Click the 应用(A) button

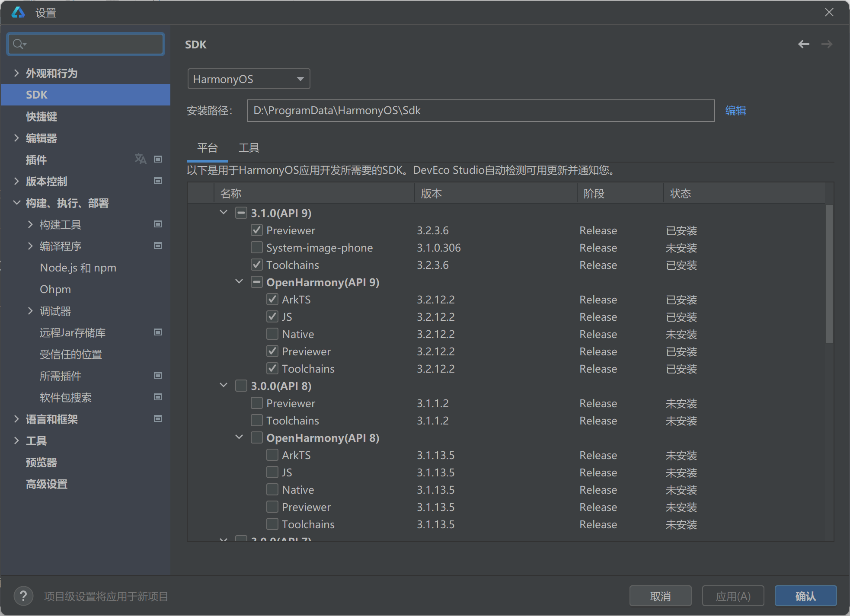point(733,596)
